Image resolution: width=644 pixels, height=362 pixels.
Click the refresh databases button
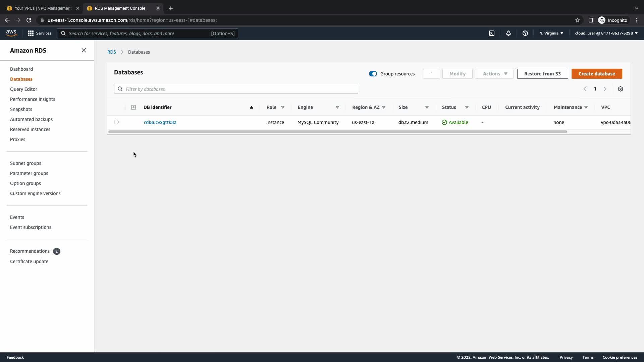coord(431,74)
